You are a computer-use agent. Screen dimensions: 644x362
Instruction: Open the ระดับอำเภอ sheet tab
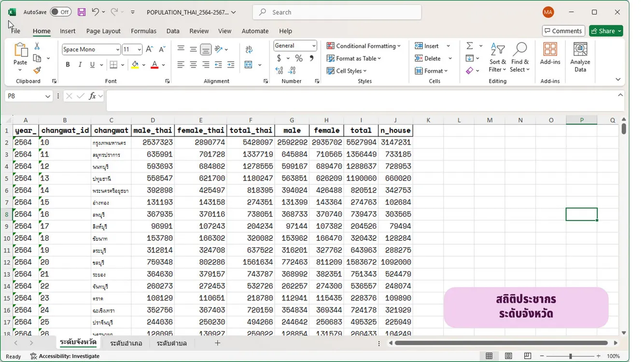pyautogui.click(x=126, y=343)
